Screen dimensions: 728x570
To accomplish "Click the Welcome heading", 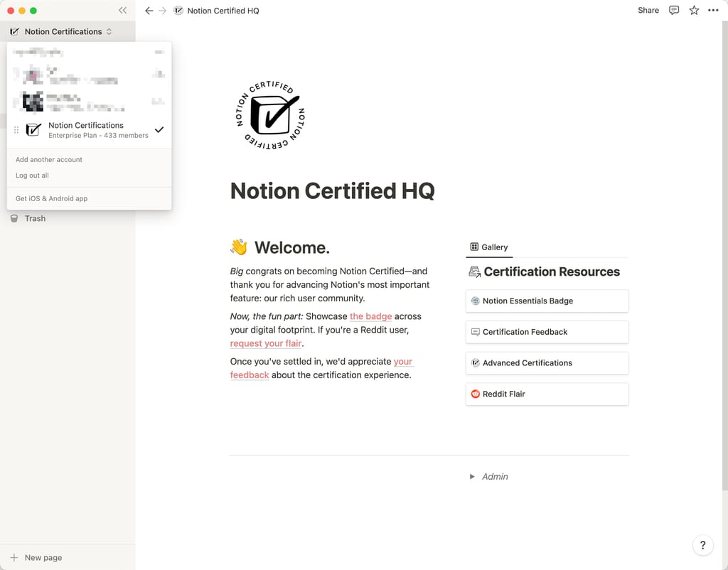I will (x=292, y=247).
